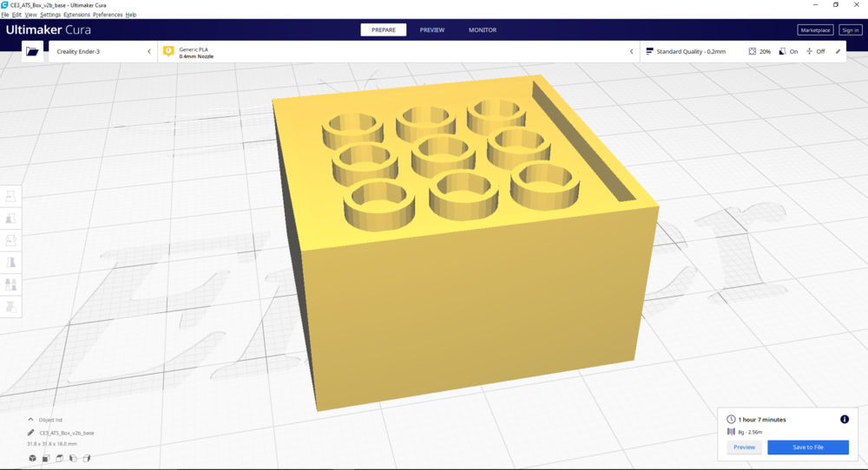Open the Extensions menu
This screenshot has width=868, height=470.
point(76,15)
